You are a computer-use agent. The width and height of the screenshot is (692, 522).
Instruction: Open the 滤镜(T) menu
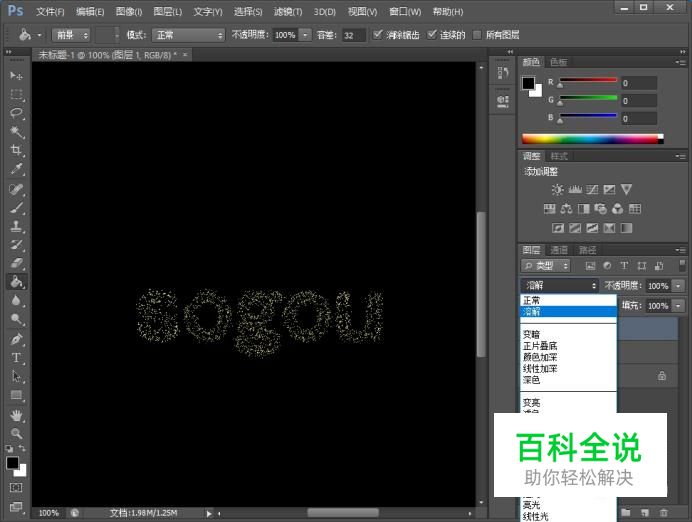coord(288,11)
